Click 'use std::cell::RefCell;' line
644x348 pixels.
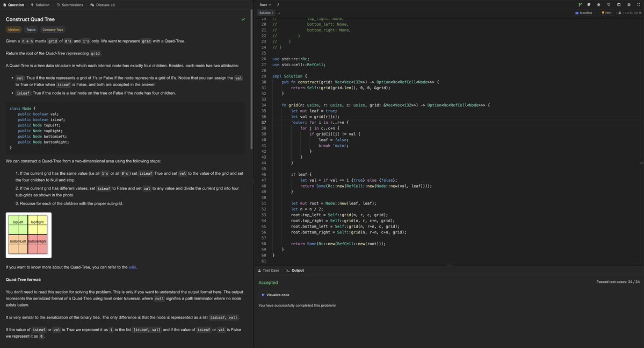tap(299, 65)
